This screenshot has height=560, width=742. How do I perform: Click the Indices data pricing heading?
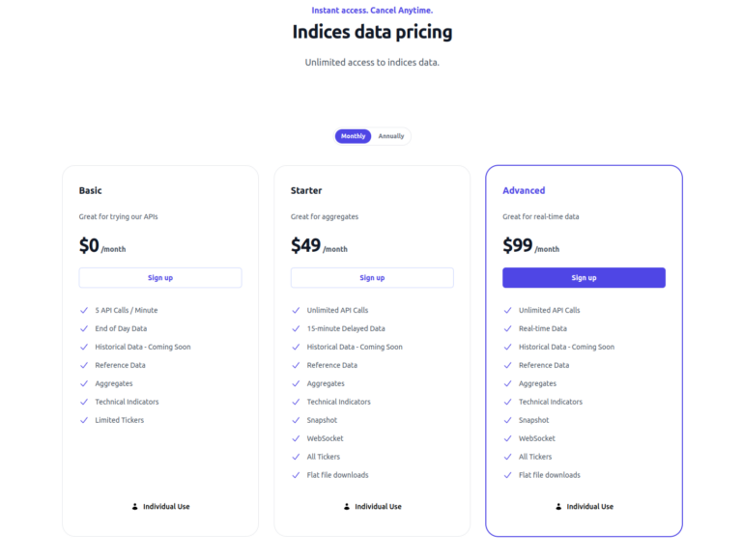(372, 32)
